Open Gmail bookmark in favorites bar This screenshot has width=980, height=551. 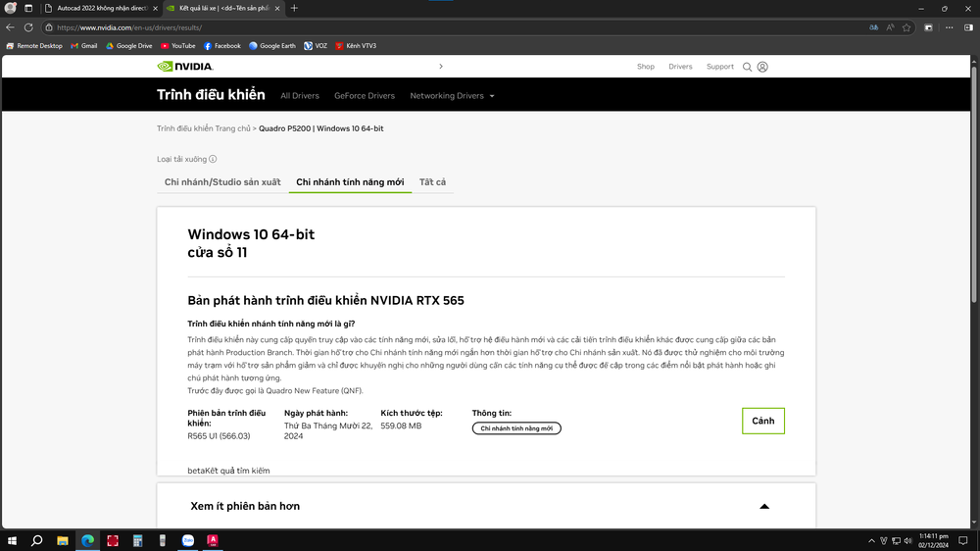(83, 46)
